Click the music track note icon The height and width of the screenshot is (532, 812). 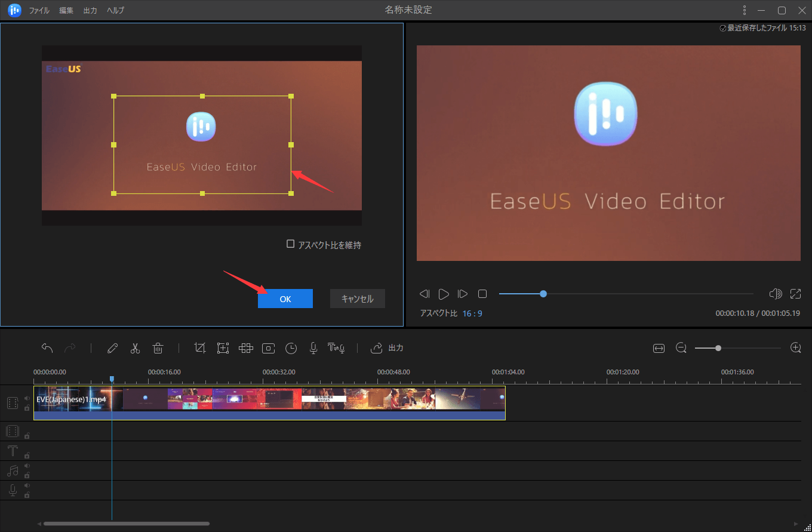coord(13,471)
